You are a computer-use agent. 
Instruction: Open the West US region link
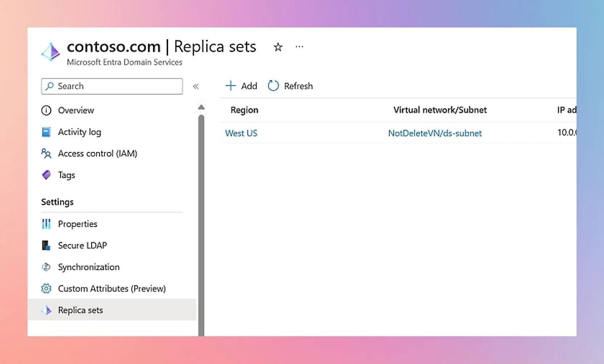coord(241,133)
